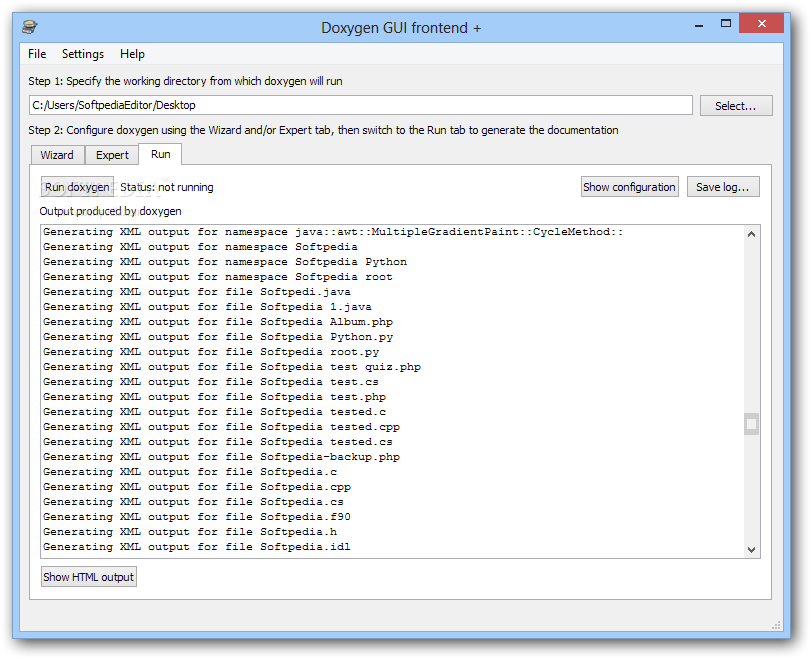This screenshot has width=811, height=659.
Task: Click log line 'namespace Softpedia Python'
Action: pyautogui.click(x=225, y=262)
